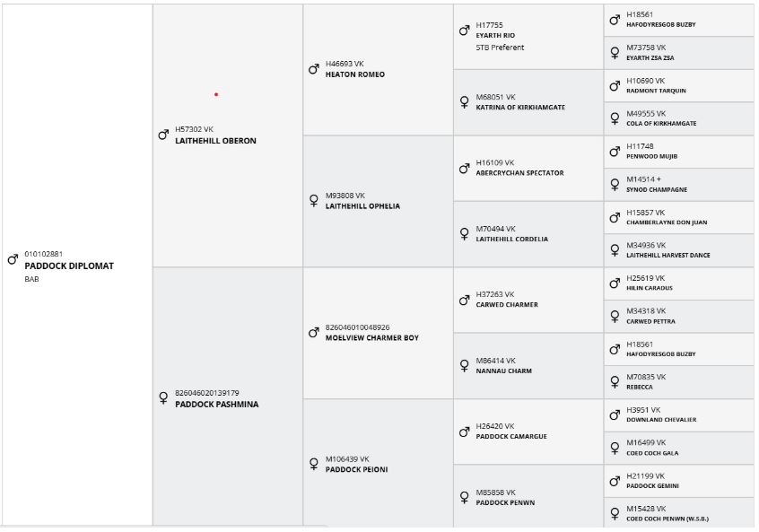This screenshot has height=532, width=759.
Task: Open the LAITHEHILL OBERON sire link
Action: click(215, 141)
